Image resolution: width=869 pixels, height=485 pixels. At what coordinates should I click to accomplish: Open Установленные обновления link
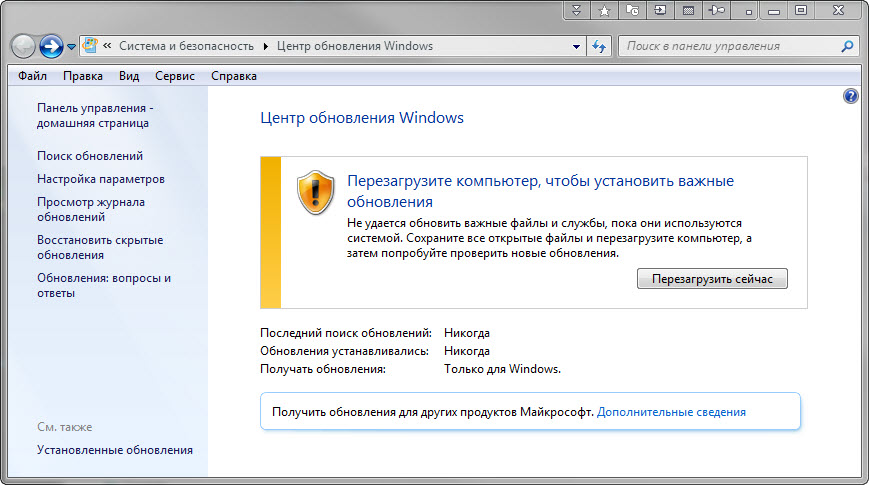point(115,450)
